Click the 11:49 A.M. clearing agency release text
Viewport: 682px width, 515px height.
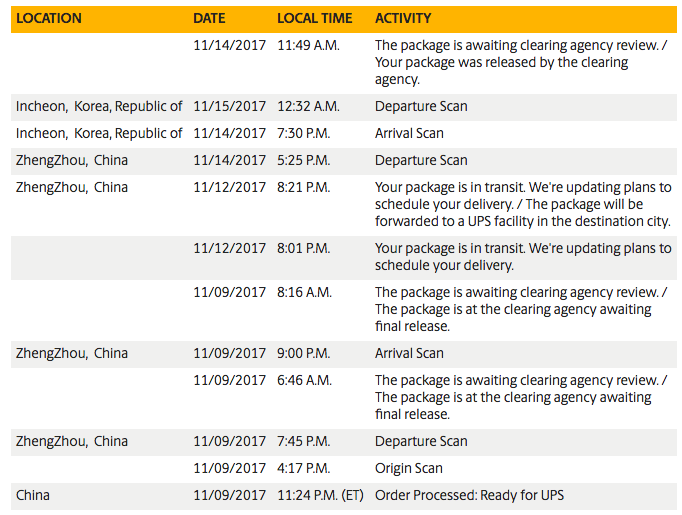521,62
